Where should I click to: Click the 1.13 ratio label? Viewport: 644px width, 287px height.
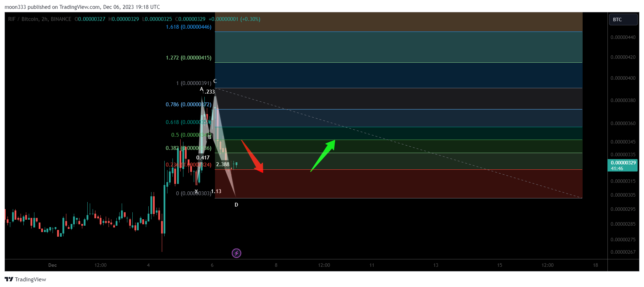[216, 191]
